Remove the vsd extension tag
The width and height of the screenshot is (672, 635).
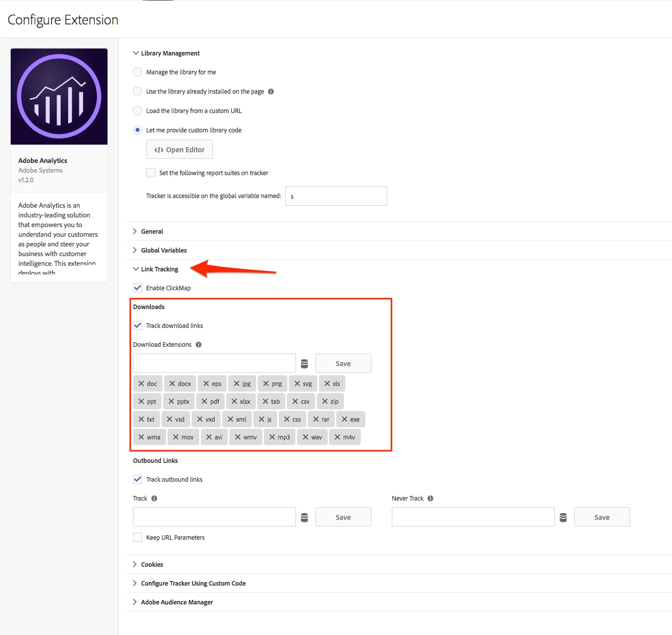[170, 419]
